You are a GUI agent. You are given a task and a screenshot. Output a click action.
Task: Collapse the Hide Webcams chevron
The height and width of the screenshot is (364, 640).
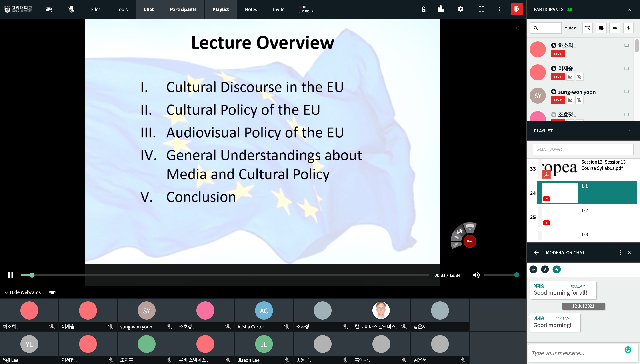click(6, 292)
